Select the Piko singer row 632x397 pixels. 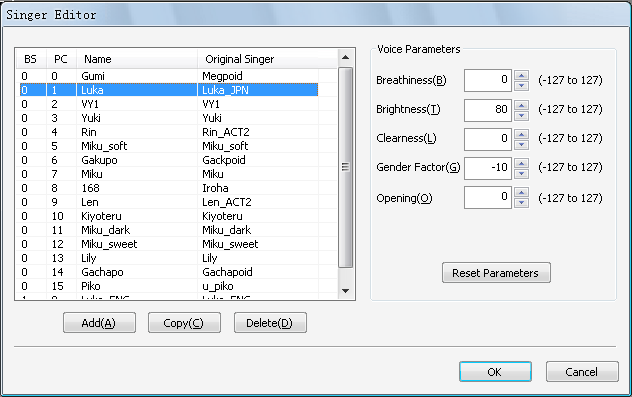[169, 286]
